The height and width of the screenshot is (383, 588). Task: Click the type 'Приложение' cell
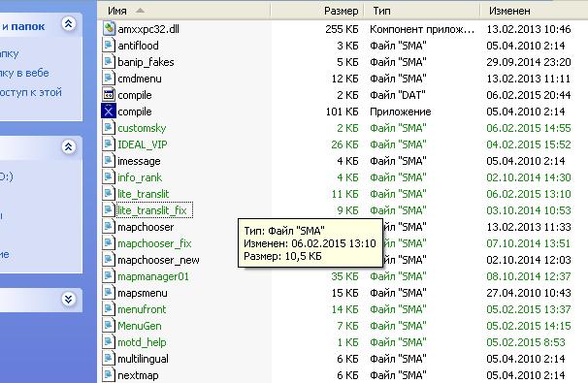click(401, 112)
